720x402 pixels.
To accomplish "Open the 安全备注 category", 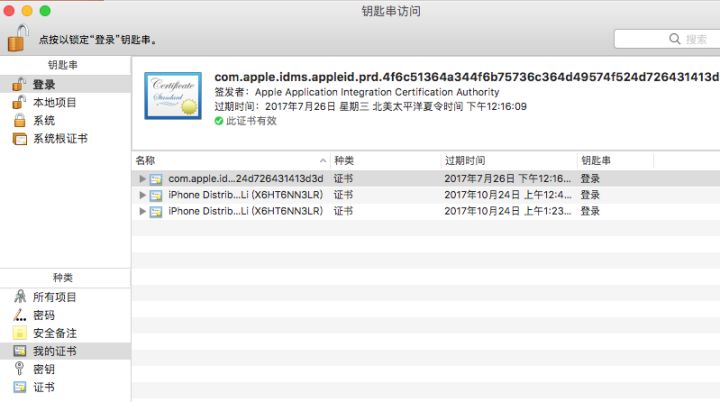I will point(54,333).
